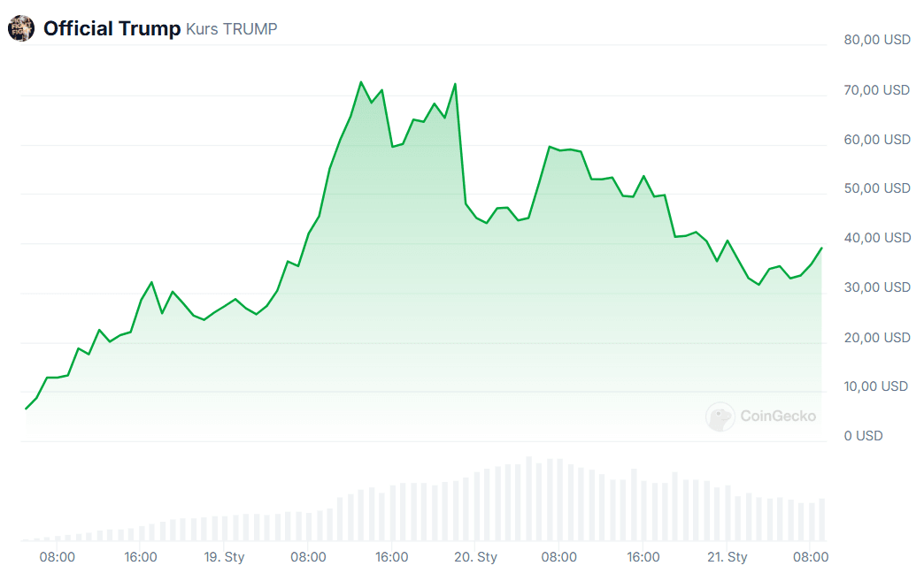
Task: Click the "Official Trump" title text
Action: point(112,28)
